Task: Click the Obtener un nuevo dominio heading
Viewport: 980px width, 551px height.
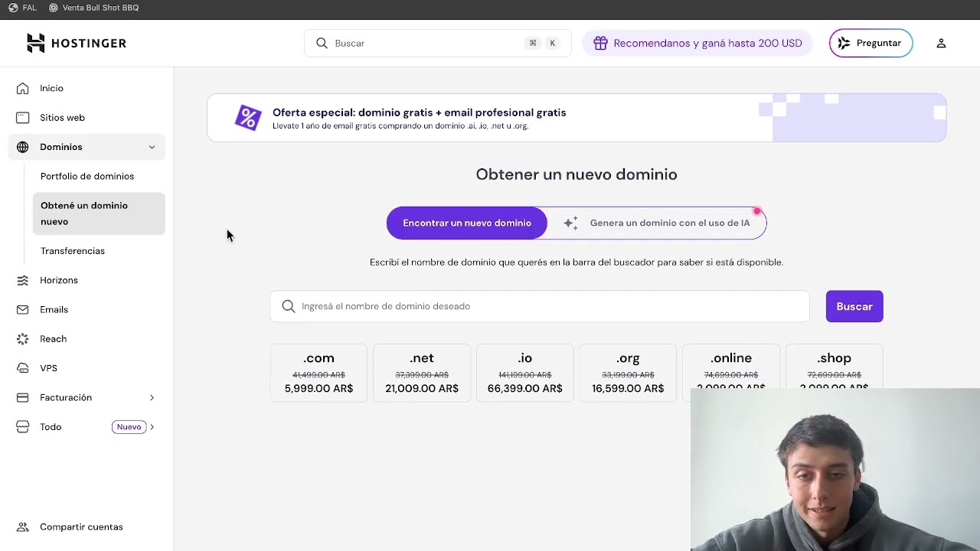Action: point(577,174)
